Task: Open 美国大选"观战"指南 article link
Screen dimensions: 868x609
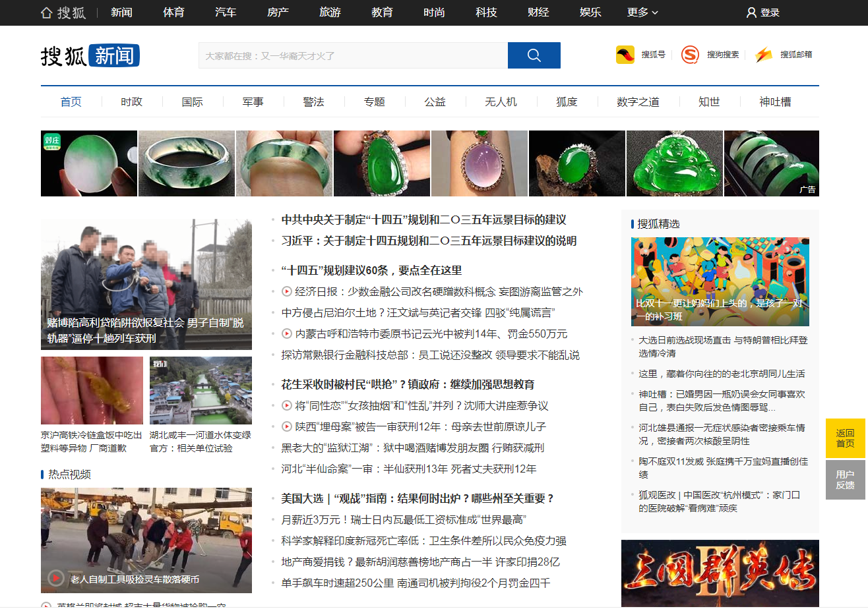Action: (418, 498)
